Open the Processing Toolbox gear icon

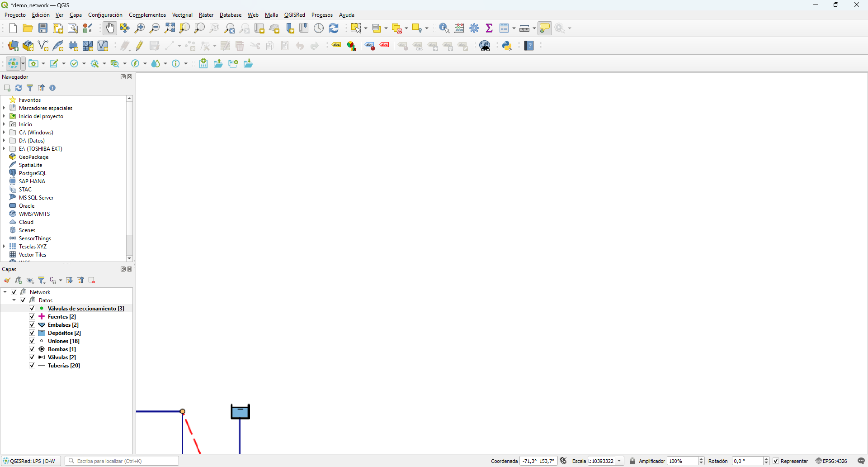(475, 28)
